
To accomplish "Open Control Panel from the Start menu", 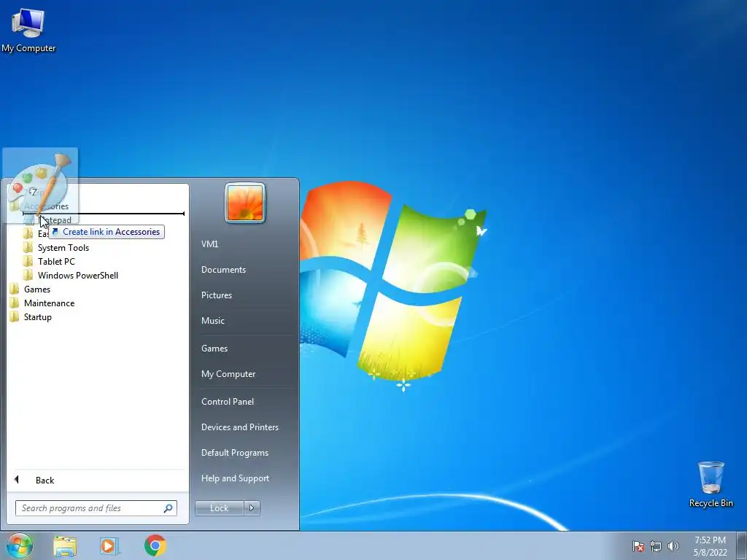I will point(228,402).
